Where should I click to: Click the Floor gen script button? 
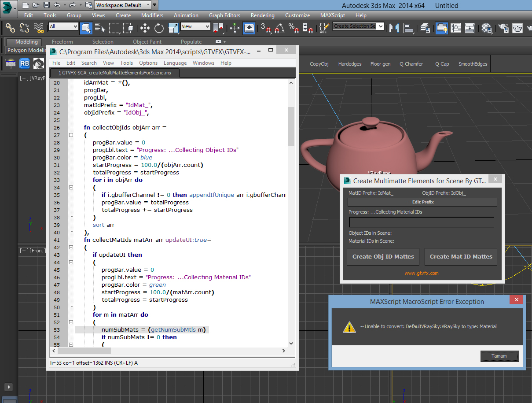[381, 64]
